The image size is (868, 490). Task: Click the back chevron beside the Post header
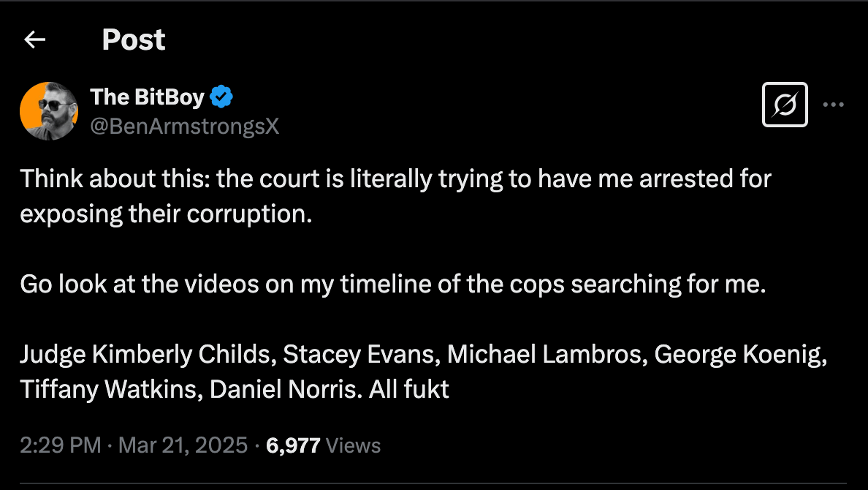34,39
